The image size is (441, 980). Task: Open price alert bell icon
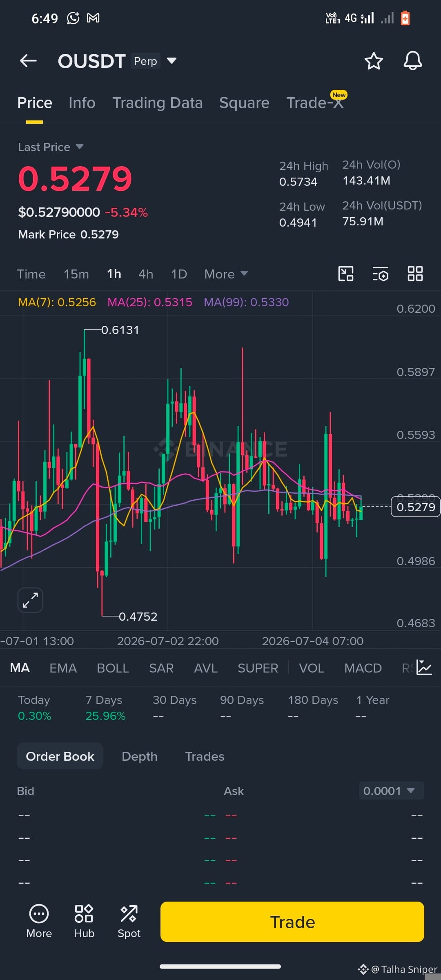413,61
